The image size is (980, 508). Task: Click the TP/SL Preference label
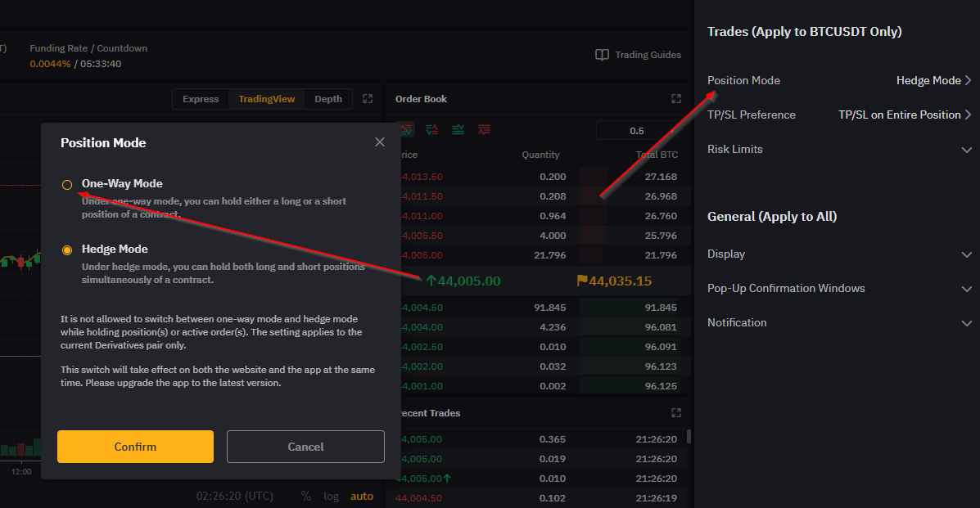point(752,115)
